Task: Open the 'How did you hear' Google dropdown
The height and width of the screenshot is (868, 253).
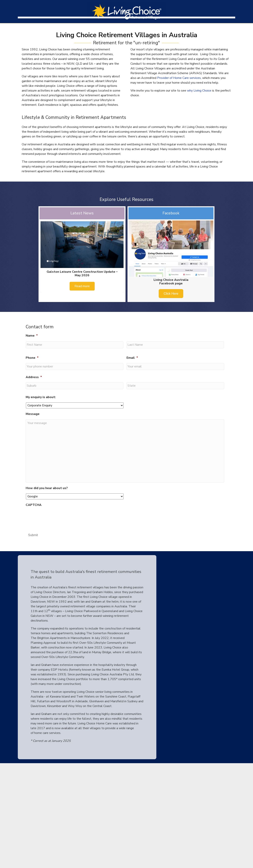Action: coord(75,496)
